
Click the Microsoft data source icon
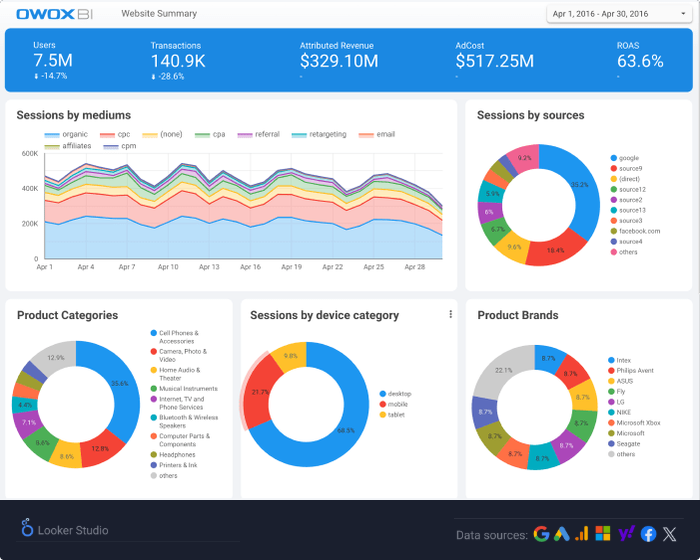[x=603, y=534]
